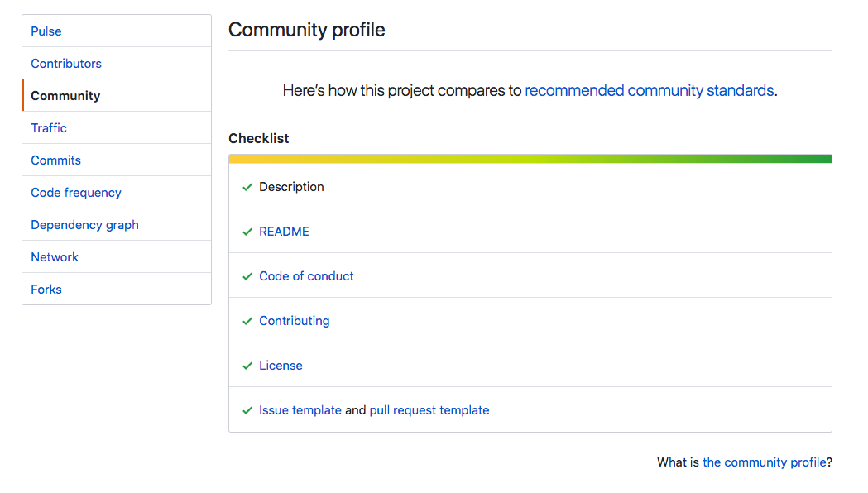
Task: Click the checklist gradient progress bar
Action: pyautogui.click(x=530, y=159)
